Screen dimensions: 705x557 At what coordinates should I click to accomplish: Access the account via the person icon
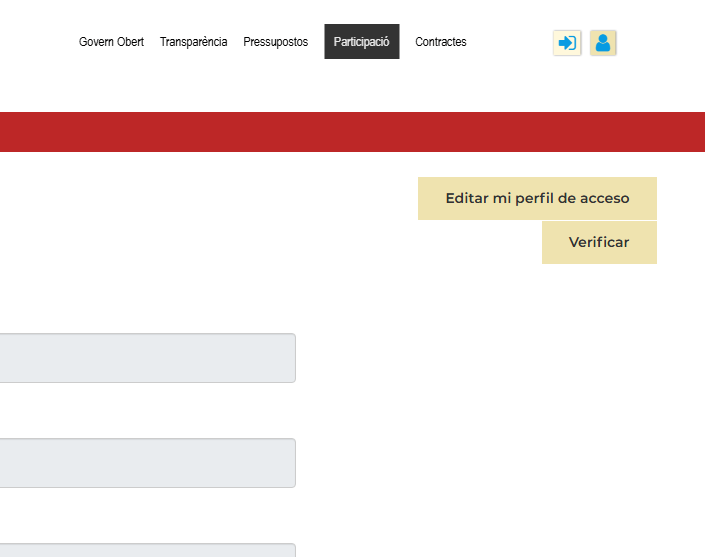[x=603, y=43]
